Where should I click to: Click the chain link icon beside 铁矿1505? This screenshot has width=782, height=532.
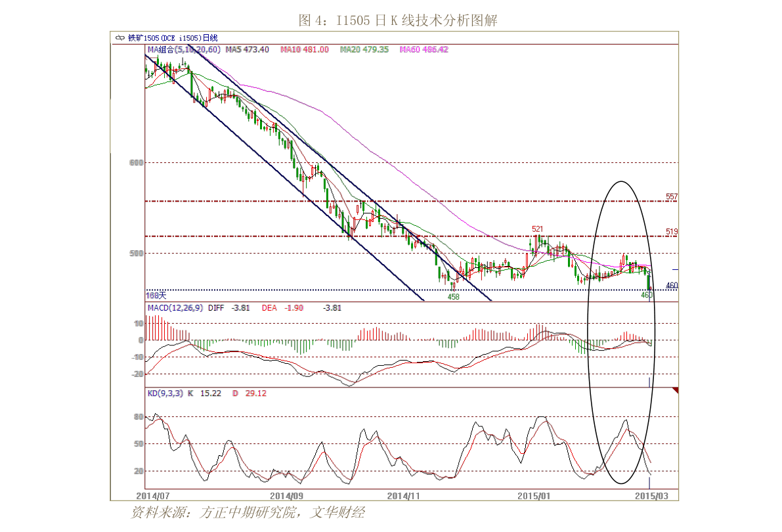coord(120,39)
